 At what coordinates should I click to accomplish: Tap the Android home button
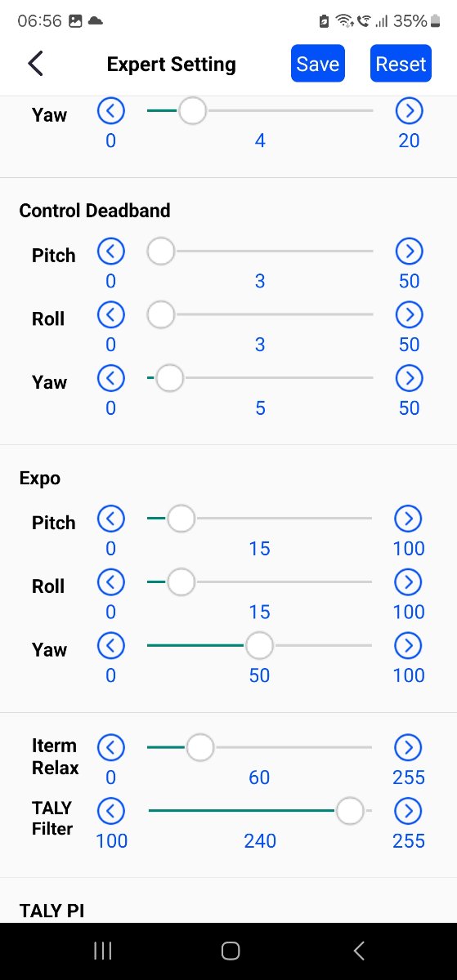[230, 951]
